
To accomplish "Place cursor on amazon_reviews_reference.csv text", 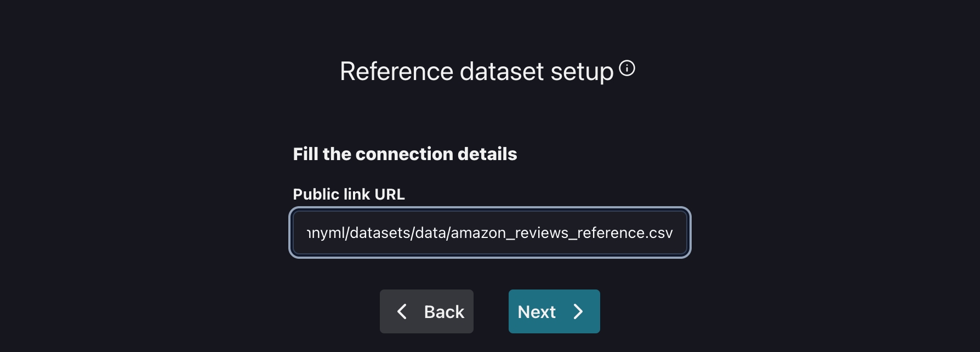I will point(559,233).
